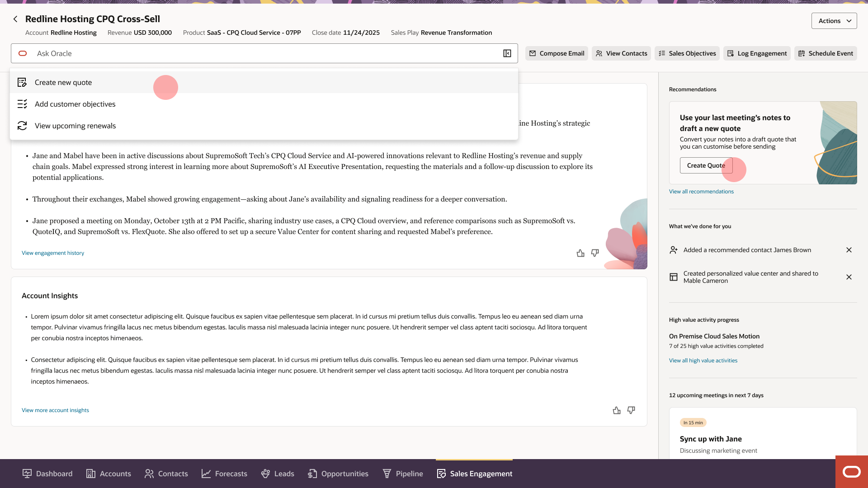Viewport: 868px width, 488px height.
Task: Click Compose Email button
Action: (x=557, y=53)
